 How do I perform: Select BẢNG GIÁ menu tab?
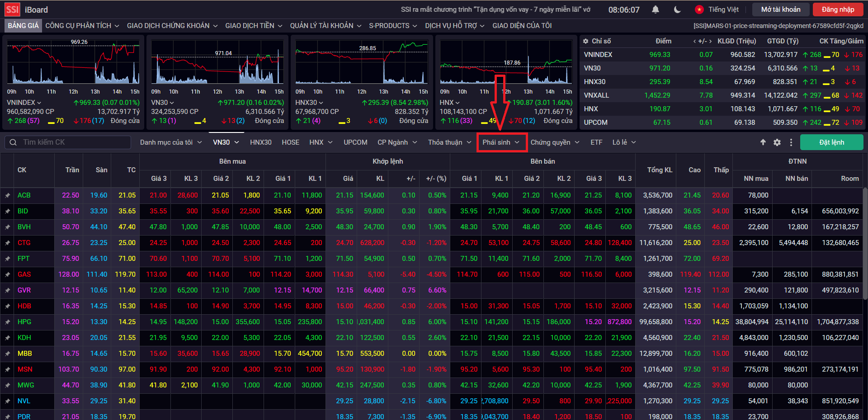[x=23, y=26]
